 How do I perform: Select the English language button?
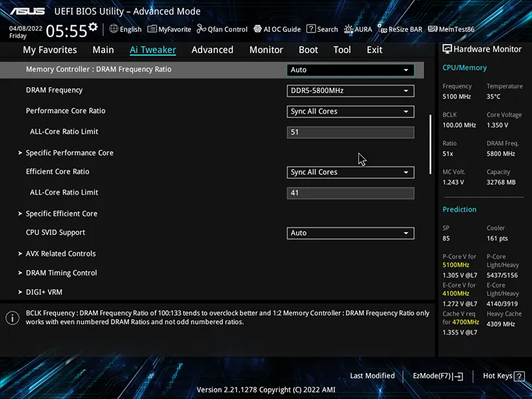point(125,29)
